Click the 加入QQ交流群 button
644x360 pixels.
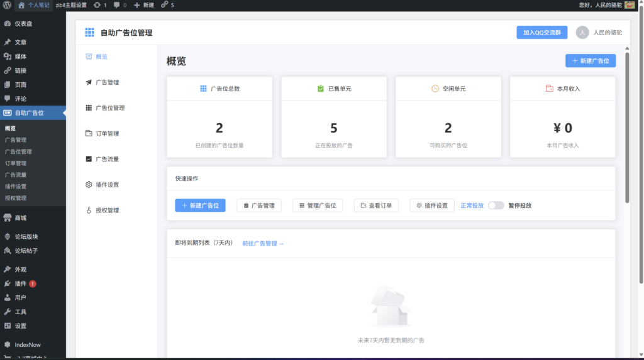click(x=541, y=33)
